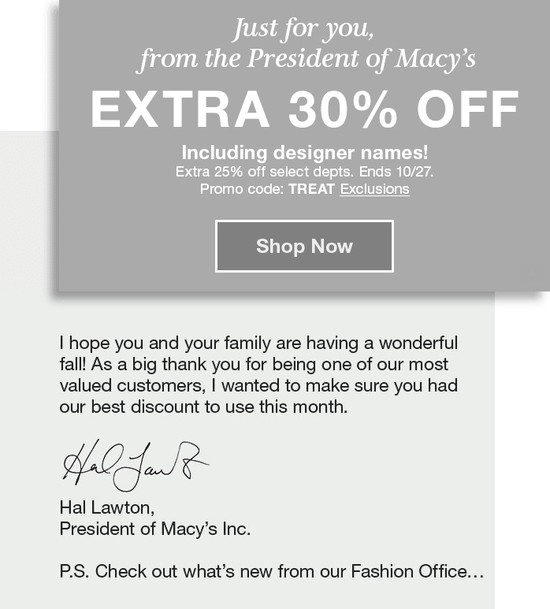
Task: Click Hal Lawton's handwritten signature image
Action: [x=136, y=466]
